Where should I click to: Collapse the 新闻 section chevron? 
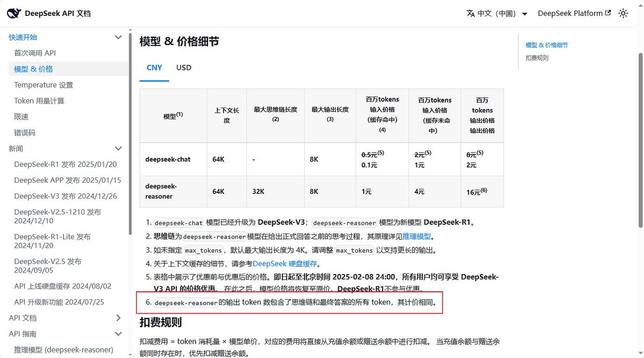(118, 149)
